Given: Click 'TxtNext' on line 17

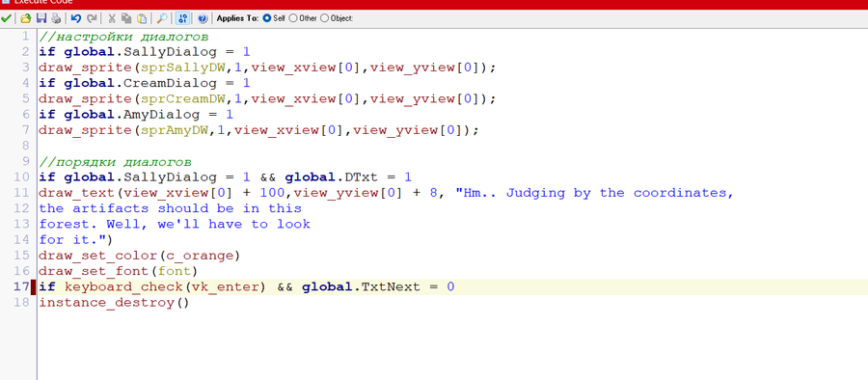Looking at the screenshot, I should point(392,287).
